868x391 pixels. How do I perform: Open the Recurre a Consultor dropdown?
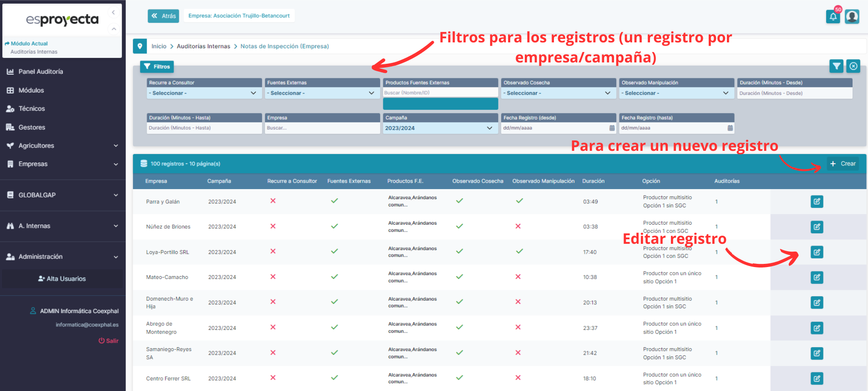coord(204,93)
